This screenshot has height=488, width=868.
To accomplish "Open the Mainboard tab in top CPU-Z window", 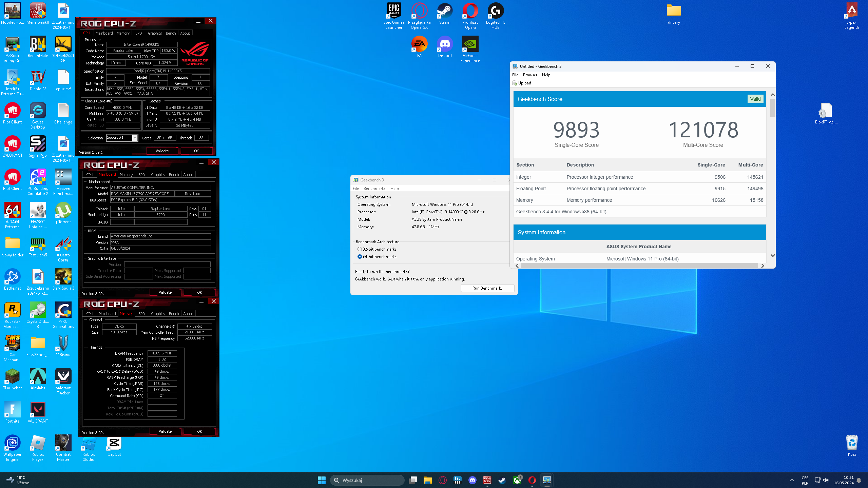I will coord(104,33).
